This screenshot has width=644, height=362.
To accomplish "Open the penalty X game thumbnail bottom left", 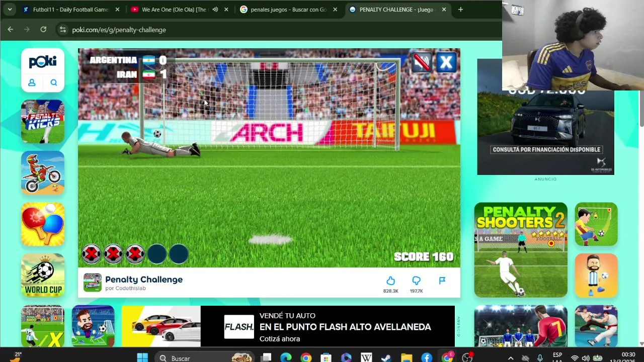I will click(43, 326).
